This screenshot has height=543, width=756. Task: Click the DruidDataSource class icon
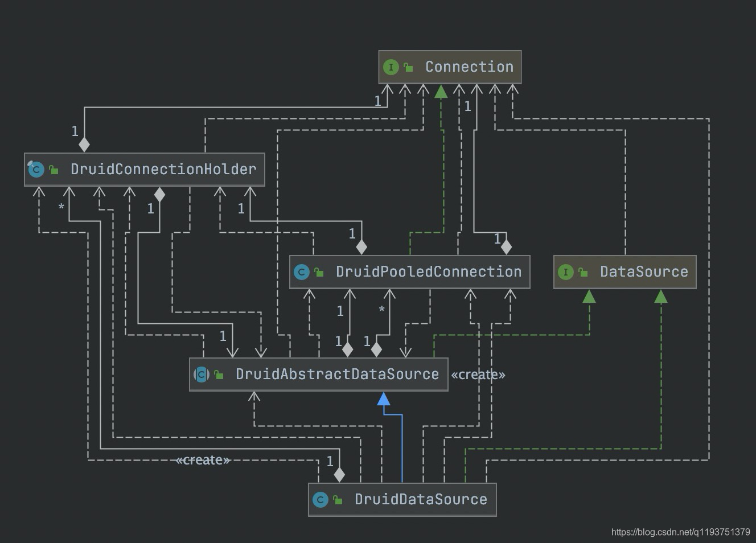click(321, 500)
